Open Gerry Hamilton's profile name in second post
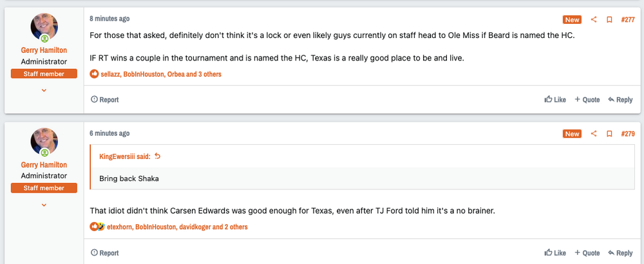Viewport: 644px width, 264px height. (x=44, y=164)
